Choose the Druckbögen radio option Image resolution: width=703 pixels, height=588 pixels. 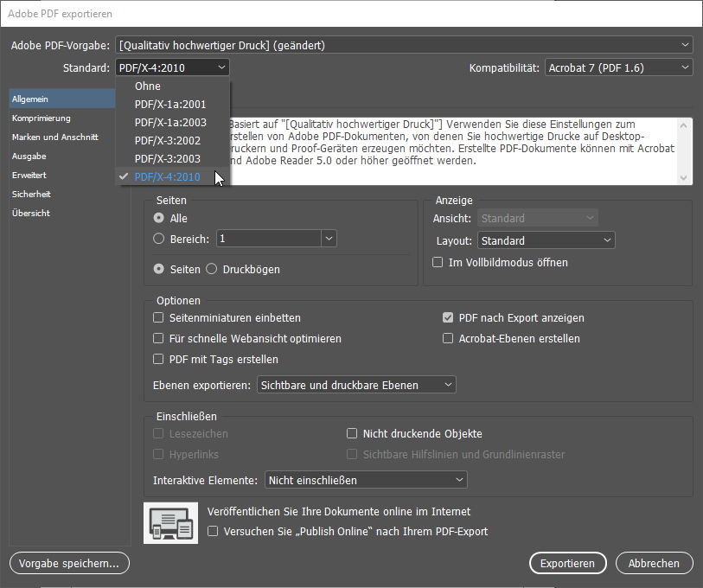click(212, 270)
